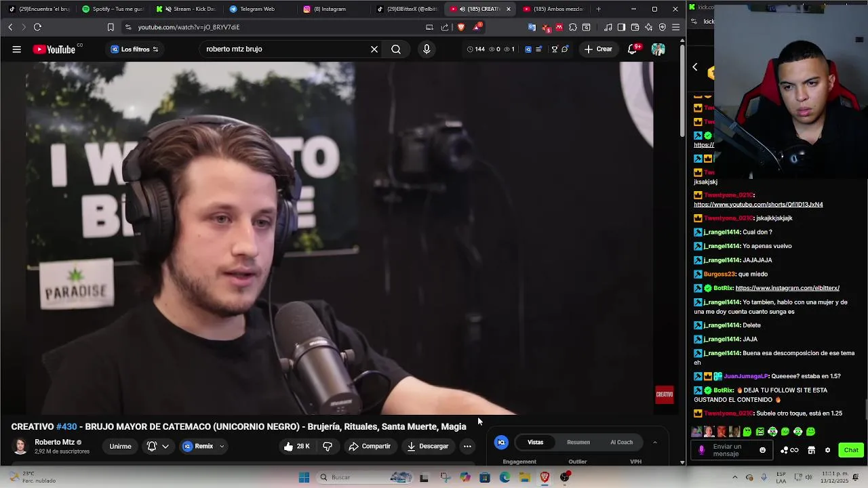Go back to the previous page
868x488 pixels.
click(x=10, y=27)
